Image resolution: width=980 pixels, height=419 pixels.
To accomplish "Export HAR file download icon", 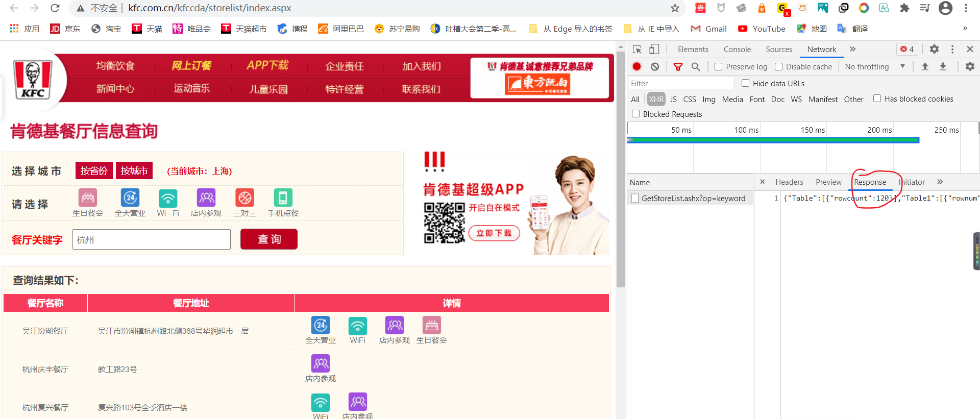I will 943,66.
